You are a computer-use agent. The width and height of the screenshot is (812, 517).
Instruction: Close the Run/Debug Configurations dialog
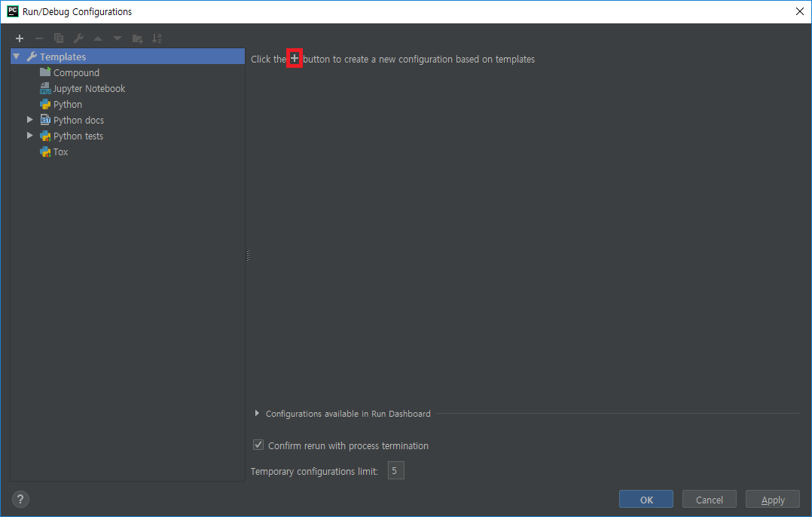point(800,11)
